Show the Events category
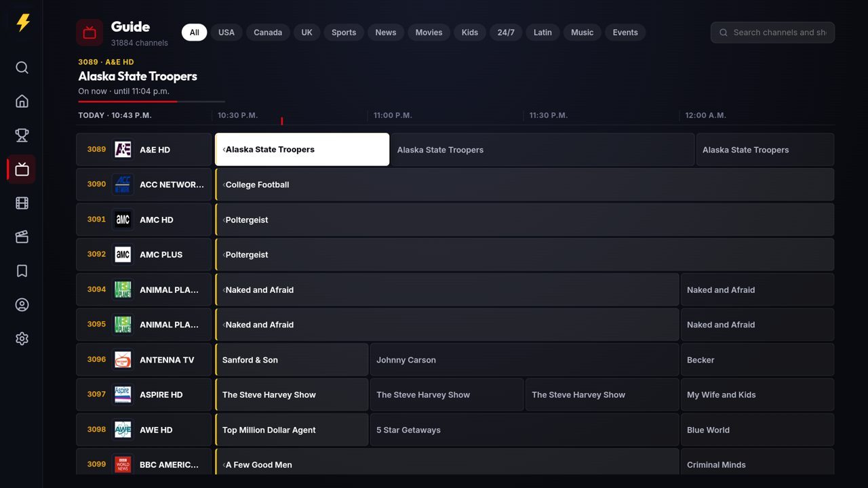Image resolution: width=868 pixels, height=488 pixels. pyautogui.click(x=625, y=33)
